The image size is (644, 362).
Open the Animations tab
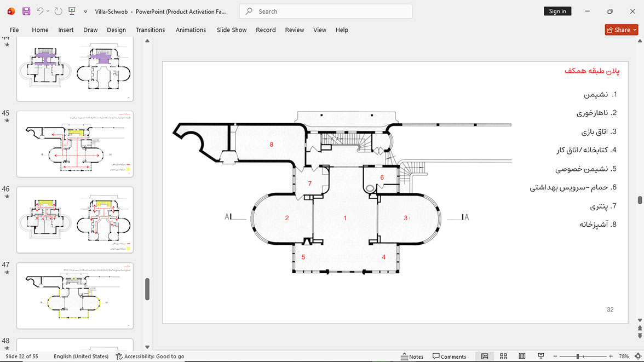coord(191,30)
